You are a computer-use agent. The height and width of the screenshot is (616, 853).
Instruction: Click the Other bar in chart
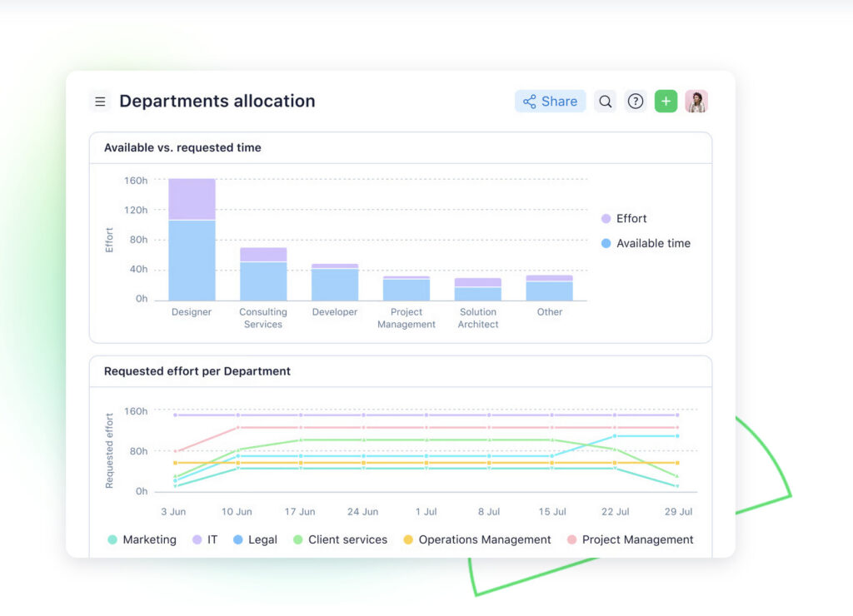[x=550, y=288]
